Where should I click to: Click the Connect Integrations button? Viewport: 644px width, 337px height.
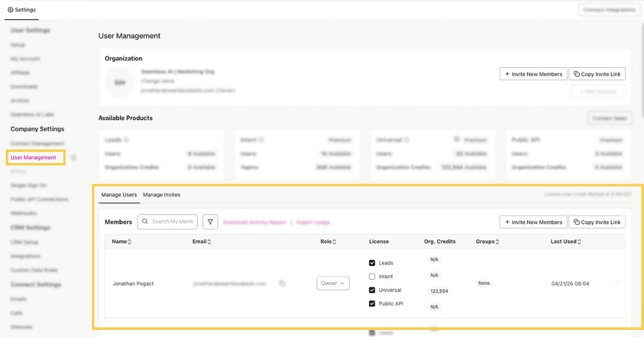pyautogui.click(x=609, y=10)
